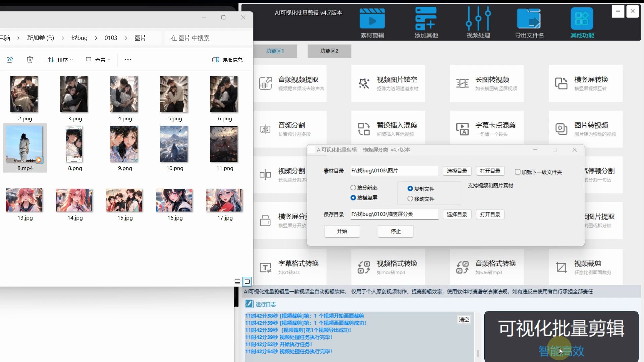Switch to the 功能区1 tab
The width and height of the screenshot is (644, 362).
[x=275, y=51]
